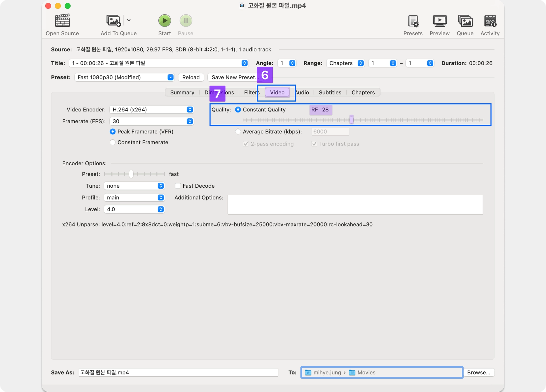The height and width of the screenshot is (392, 546).
Task: Open the Preview window icon
Action: [439, 21]
